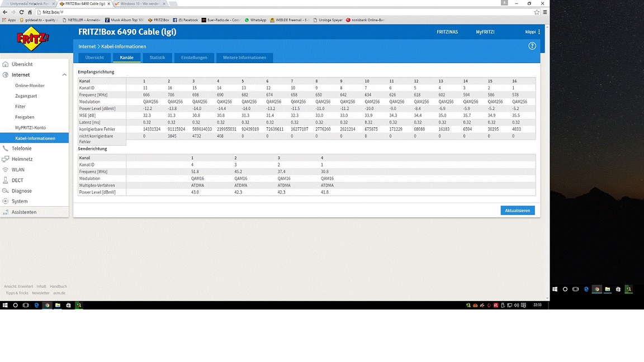The height and width of the screenshot is (362, 644).
Task: Open the klippi user menu
Action: (x=532, y=32)
